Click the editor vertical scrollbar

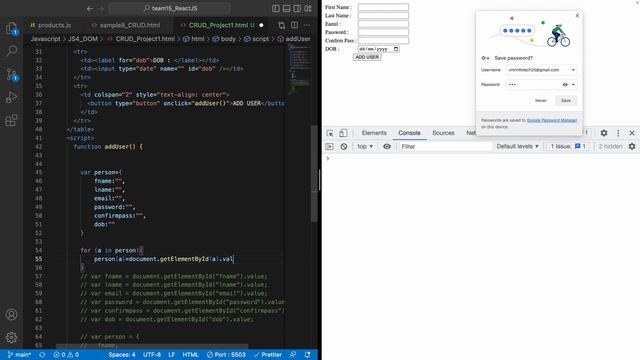tap(314, 173)
